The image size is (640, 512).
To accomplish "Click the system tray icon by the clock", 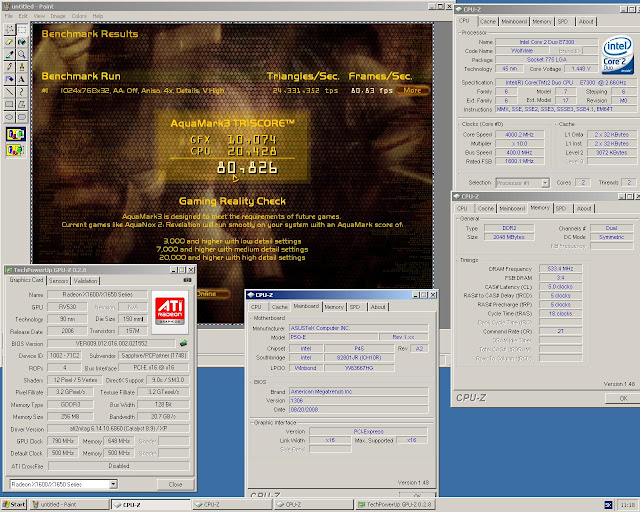I will pos(608,505).
